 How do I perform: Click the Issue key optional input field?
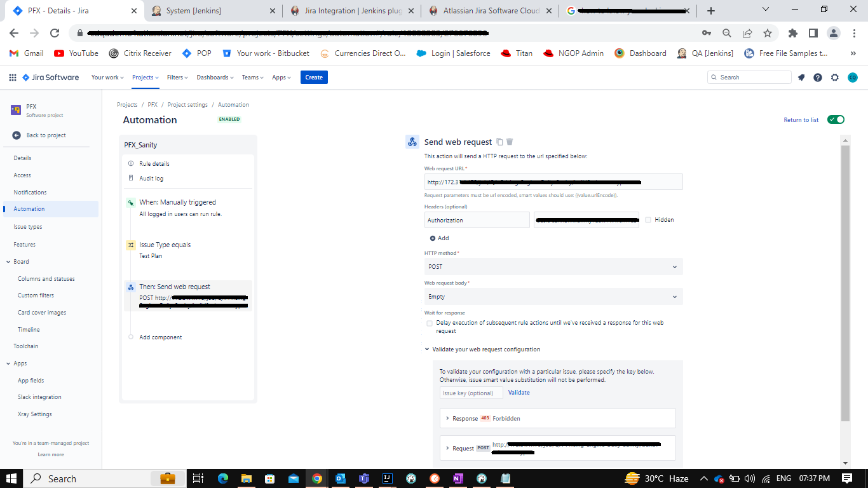471,392
